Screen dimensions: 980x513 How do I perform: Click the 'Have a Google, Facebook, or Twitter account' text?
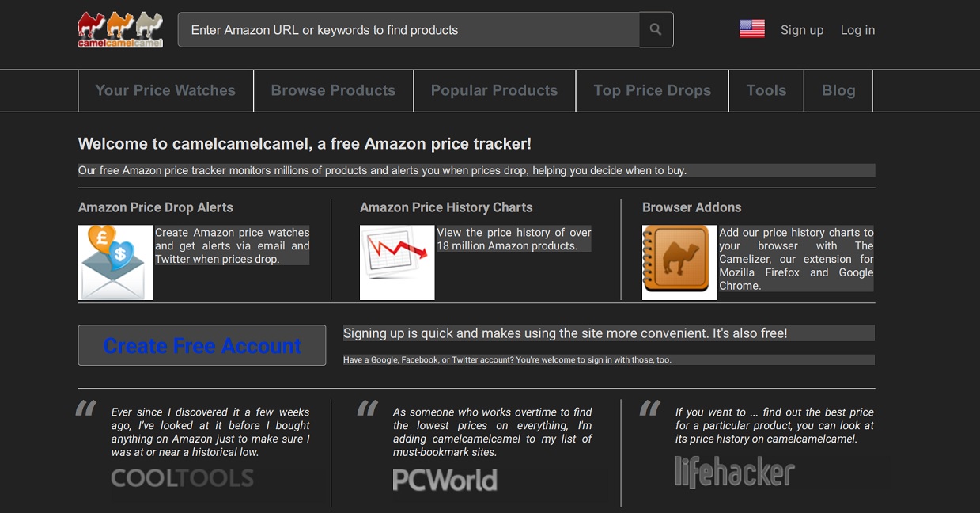[507, 359]
